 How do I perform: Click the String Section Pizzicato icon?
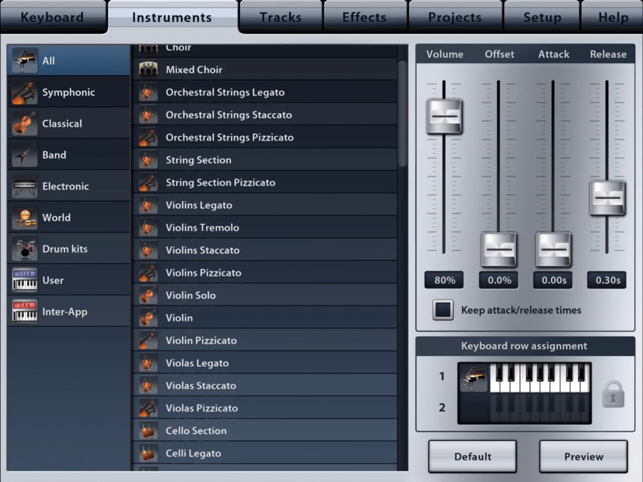pos(148,183)
